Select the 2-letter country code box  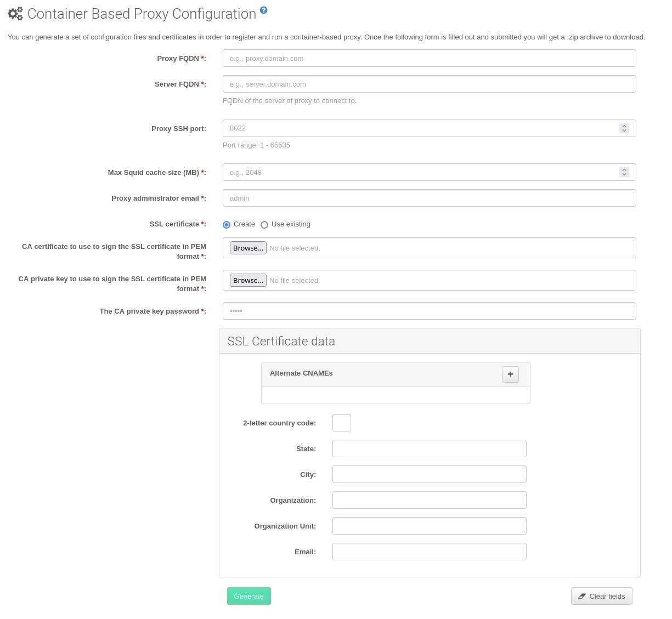pos(341,422)
